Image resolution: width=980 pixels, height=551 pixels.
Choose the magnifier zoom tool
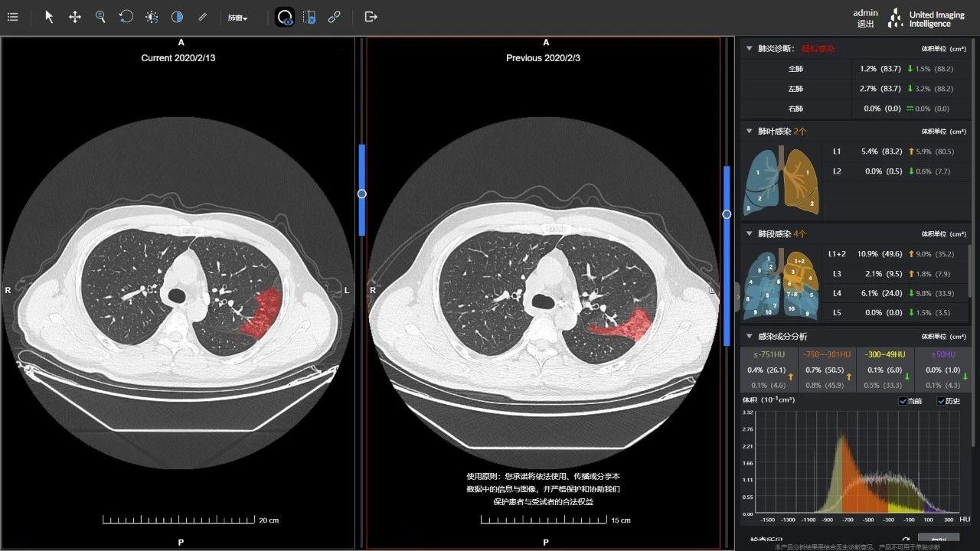click(x=100, y=17)
